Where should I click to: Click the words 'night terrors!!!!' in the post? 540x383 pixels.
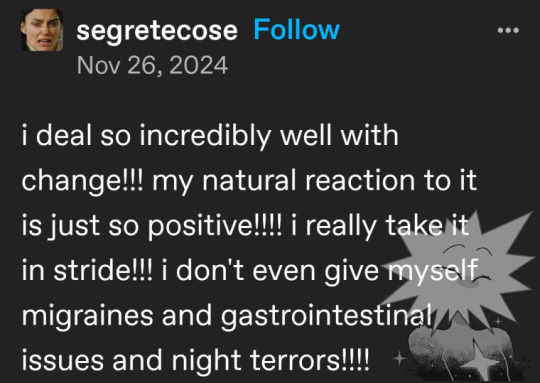271,361
